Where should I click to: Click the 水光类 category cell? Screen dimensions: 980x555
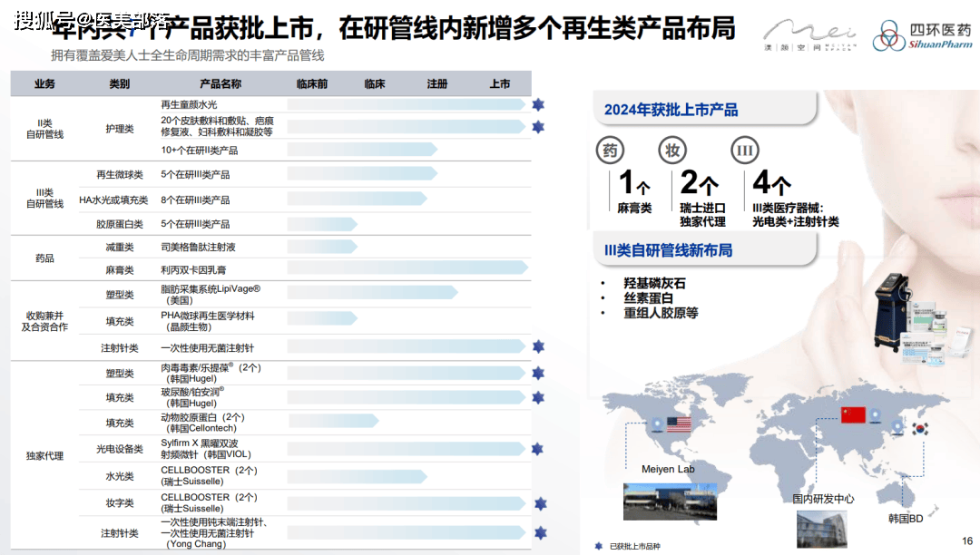(x=120, y=476)
